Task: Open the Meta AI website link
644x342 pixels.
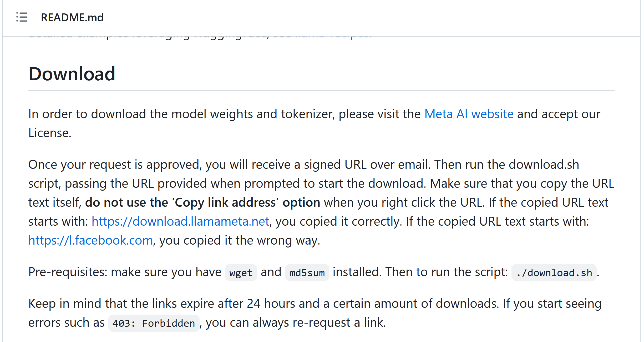Action: click(469, 114)
